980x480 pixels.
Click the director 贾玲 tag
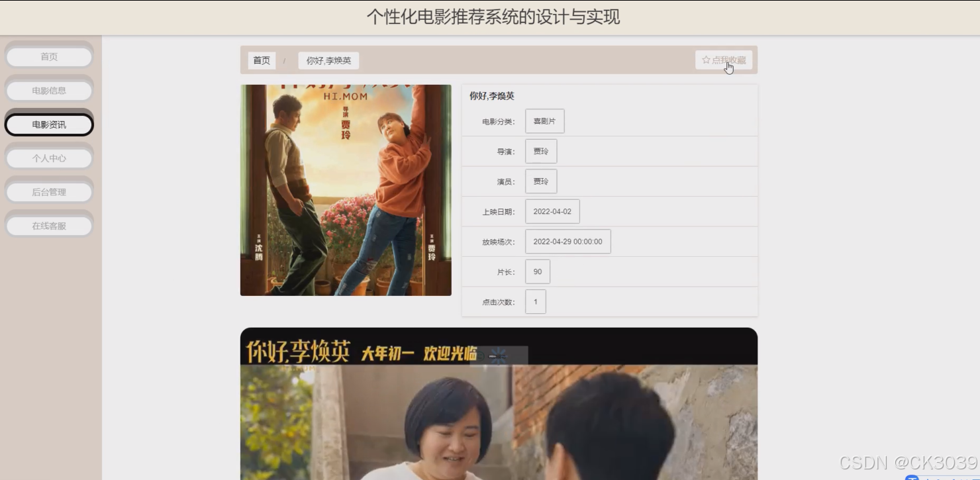[x=541, y=151]
